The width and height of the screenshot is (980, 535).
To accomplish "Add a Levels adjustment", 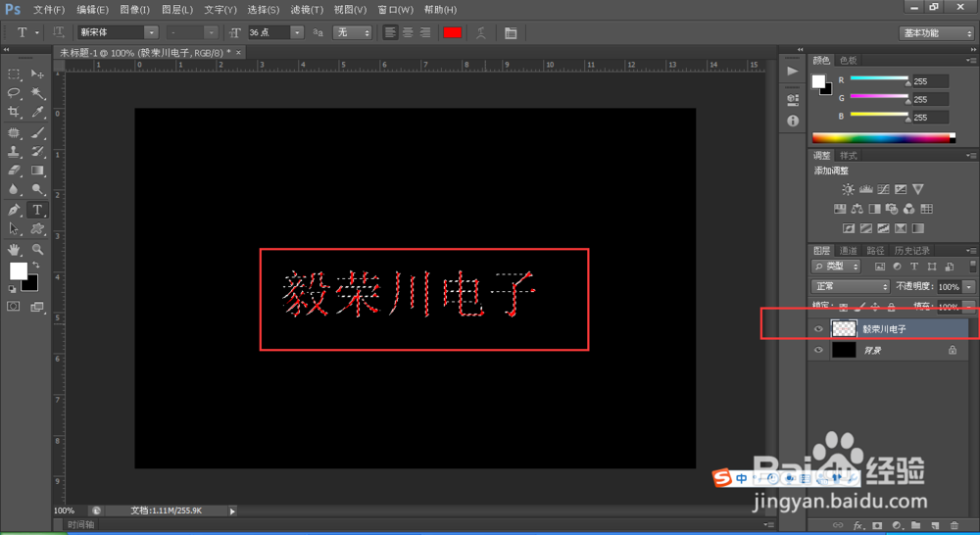I will [865, 189].
